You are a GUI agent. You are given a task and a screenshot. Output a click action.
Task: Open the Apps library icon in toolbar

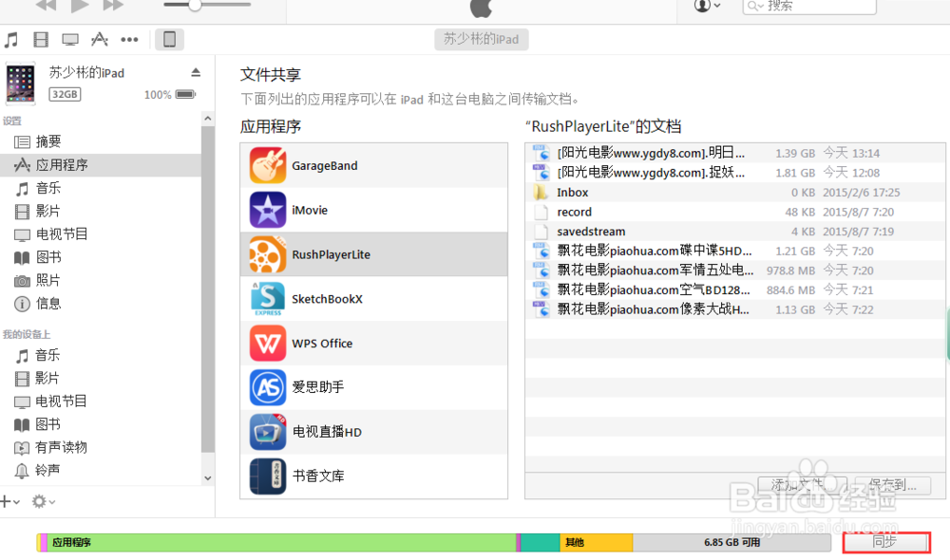click(100, 40)
